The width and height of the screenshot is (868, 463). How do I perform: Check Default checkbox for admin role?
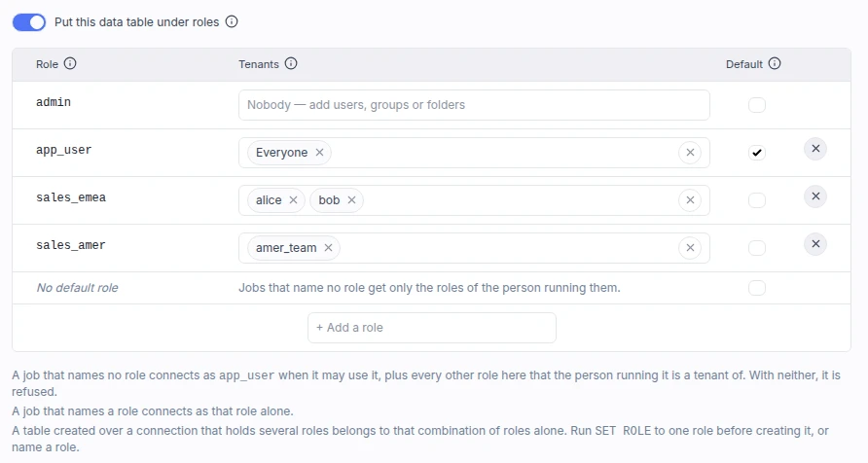point(757,105)
